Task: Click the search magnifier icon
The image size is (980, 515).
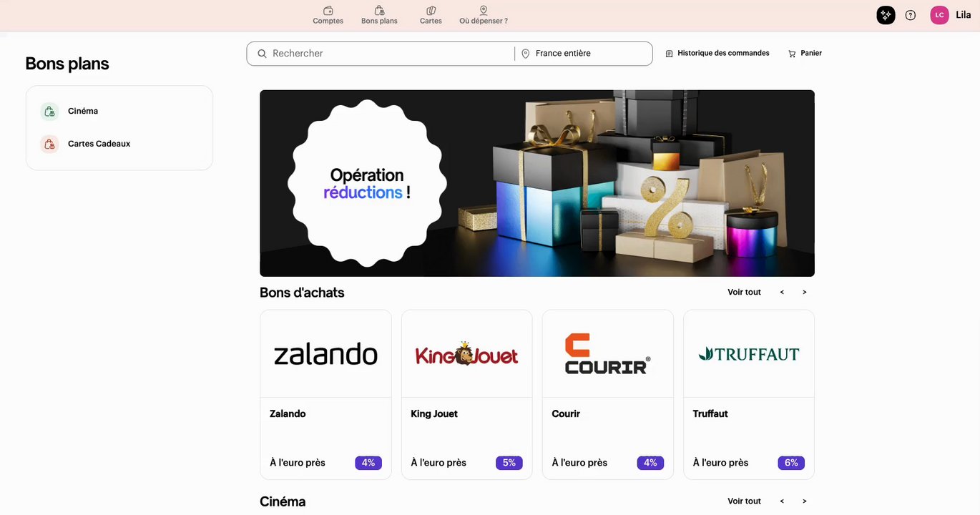Action: coord(262,54)
